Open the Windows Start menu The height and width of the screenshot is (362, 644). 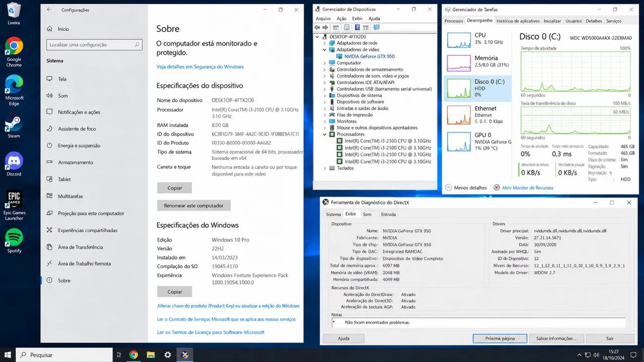click(8, 354)
